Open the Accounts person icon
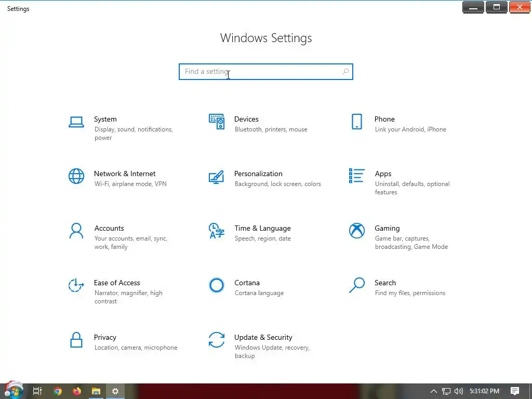This screenshot has height=399, width=532. point(76,231)
